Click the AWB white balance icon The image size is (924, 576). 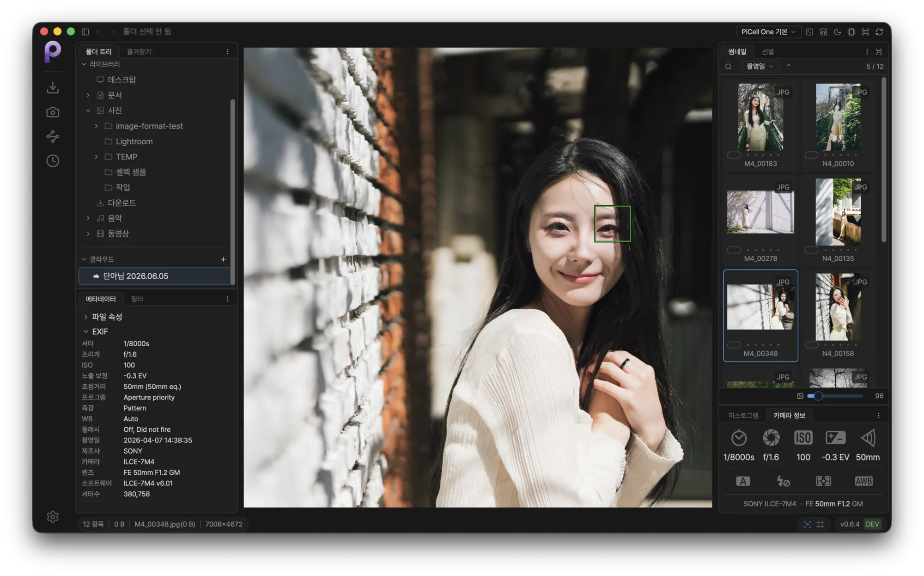pos(863,481)
